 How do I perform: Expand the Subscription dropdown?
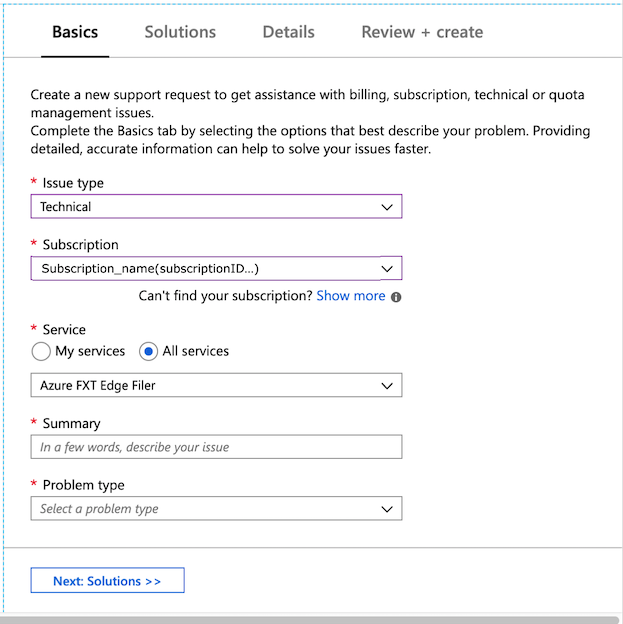point(216,268)
